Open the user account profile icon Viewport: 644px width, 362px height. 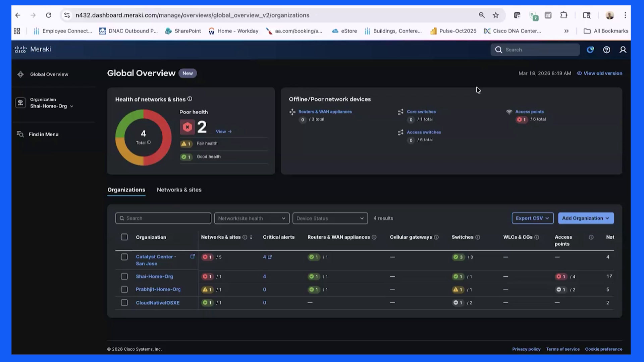click(623, 50)
